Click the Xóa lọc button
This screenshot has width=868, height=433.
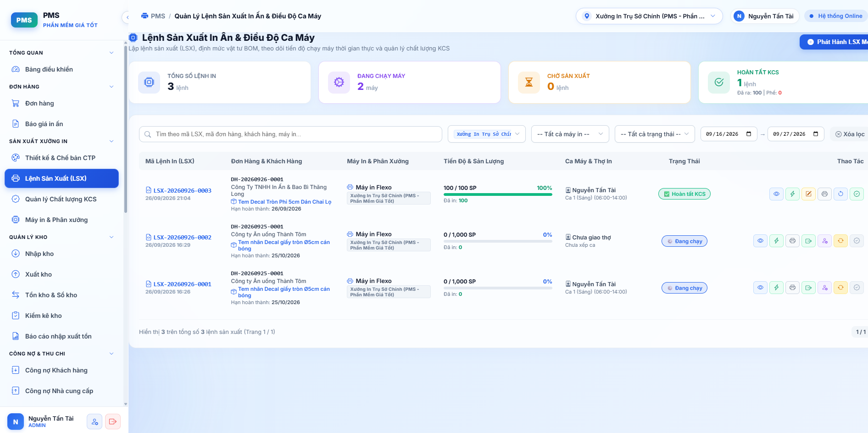(x=850, y=134)
